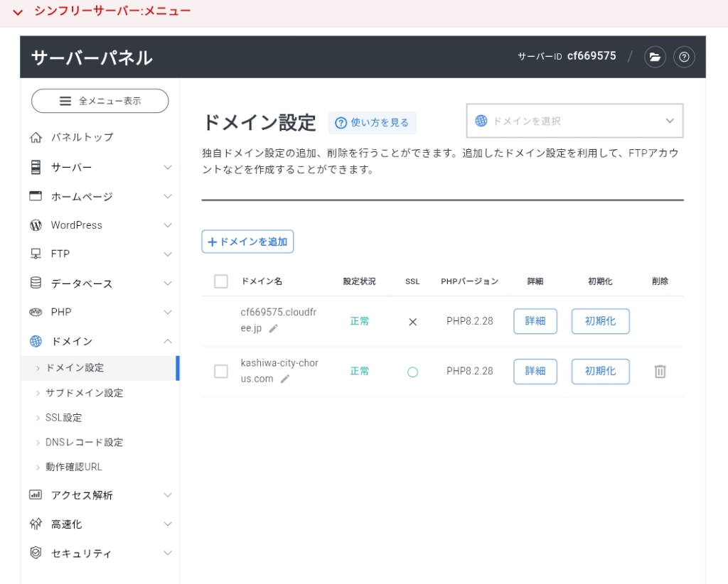The height and width of the screenshot is (584, 728).
Task: Click the window icon beside ホームページ
Action: point(36,196)
